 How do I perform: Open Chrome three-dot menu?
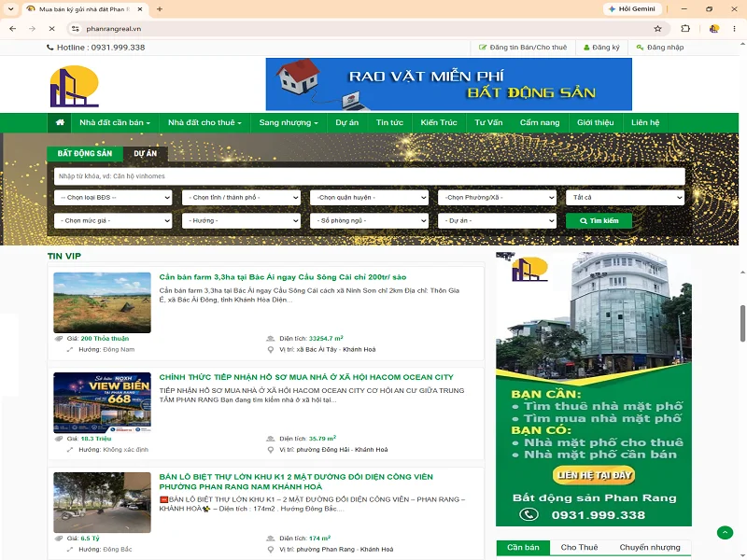click(734, 29)
